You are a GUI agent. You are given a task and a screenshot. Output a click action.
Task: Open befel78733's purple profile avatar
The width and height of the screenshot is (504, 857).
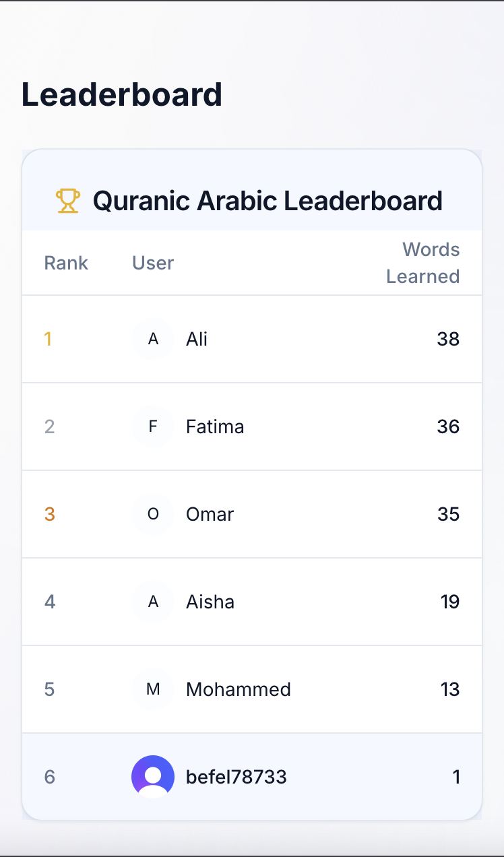click(153, 777)
